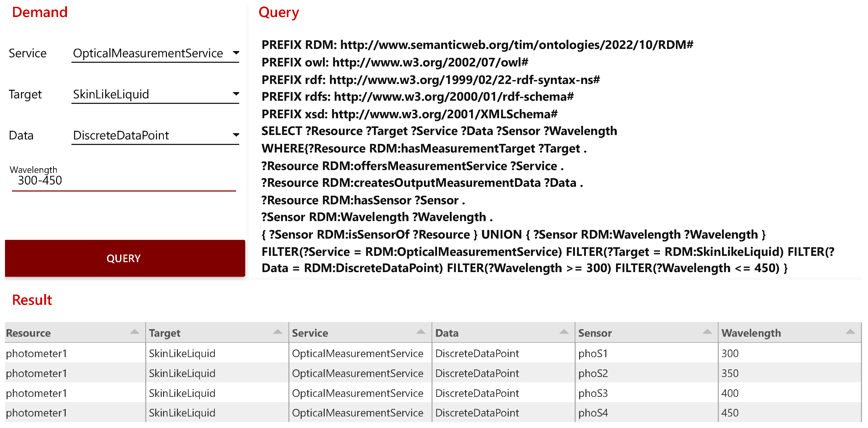Select OpticalMeasurementService combo box text
The height and width of the screenshot is (428, 868).
(148, 53)
